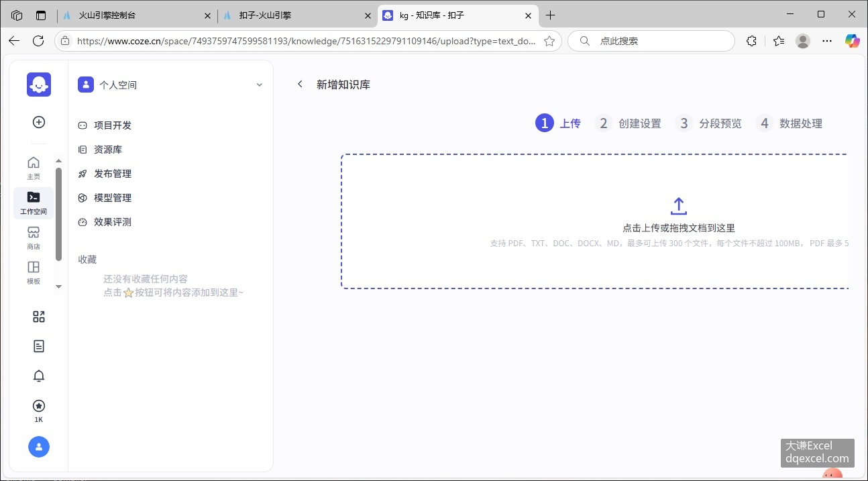Image resolution: width=868 pixels, height=481 pixels.
Task: Click the browser back button
Action: point(14,41)
